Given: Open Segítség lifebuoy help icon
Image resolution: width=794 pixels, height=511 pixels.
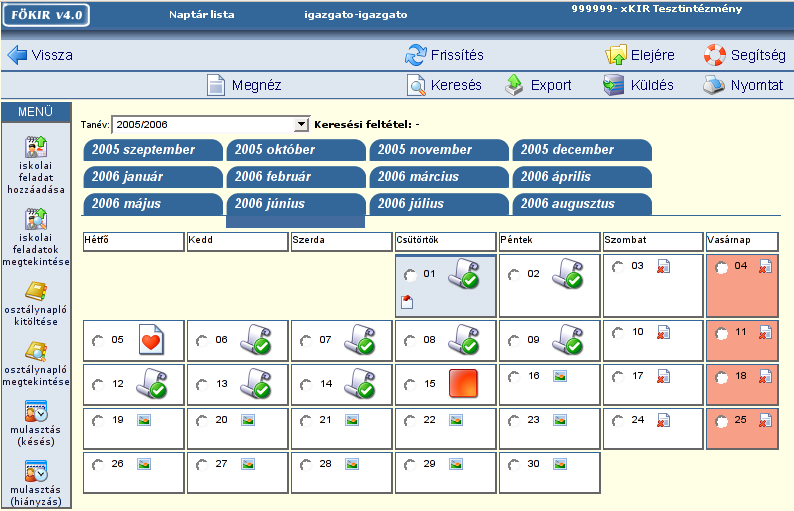Looking at the screenshot, I should coord(714,55).
